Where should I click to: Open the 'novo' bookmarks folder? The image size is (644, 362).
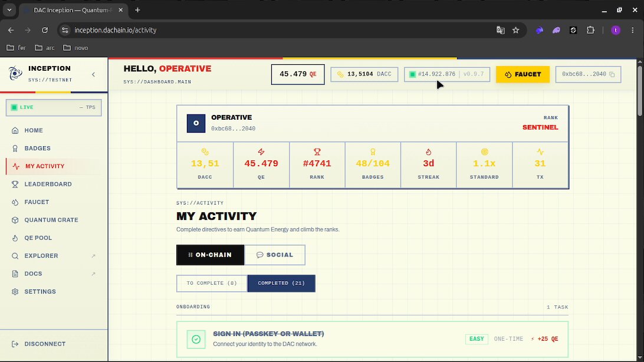[75, 48]
